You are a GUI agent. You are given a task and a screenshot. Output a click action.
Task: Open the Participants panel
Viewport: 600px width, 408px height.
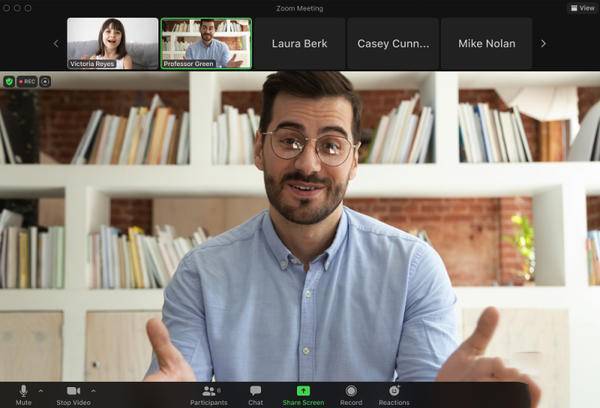[x=208, y=391]
